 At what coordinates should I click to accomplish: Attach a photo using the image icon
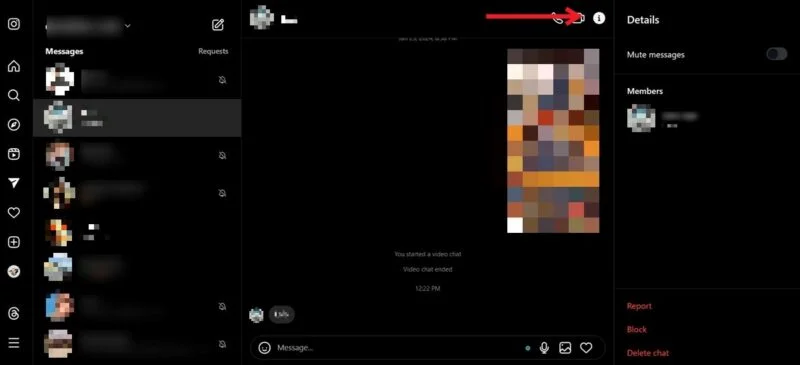[x=565, y=348]
